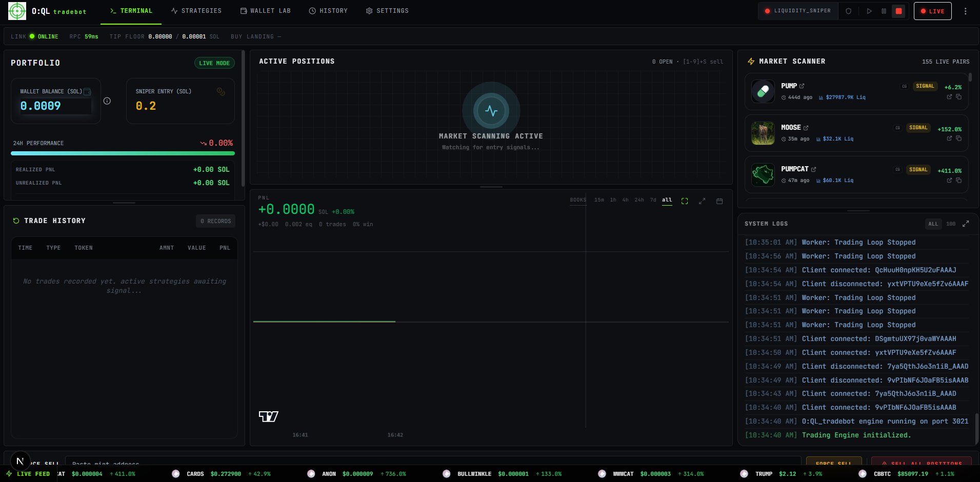The height and width of the screenshot is (482, 980).
Task: Stop trading with the red stop button
Action: click(898, 11)
